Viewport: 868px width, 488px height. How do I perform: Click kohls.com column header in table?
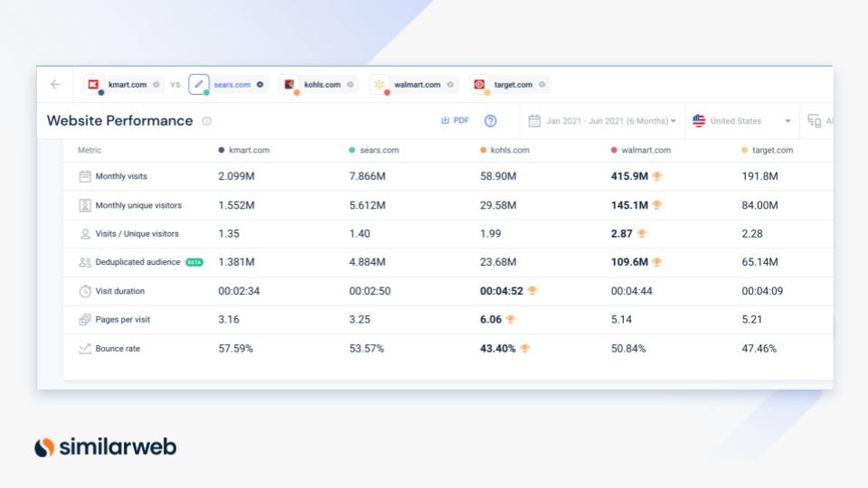pyautogui.click(x=505, y=150)
